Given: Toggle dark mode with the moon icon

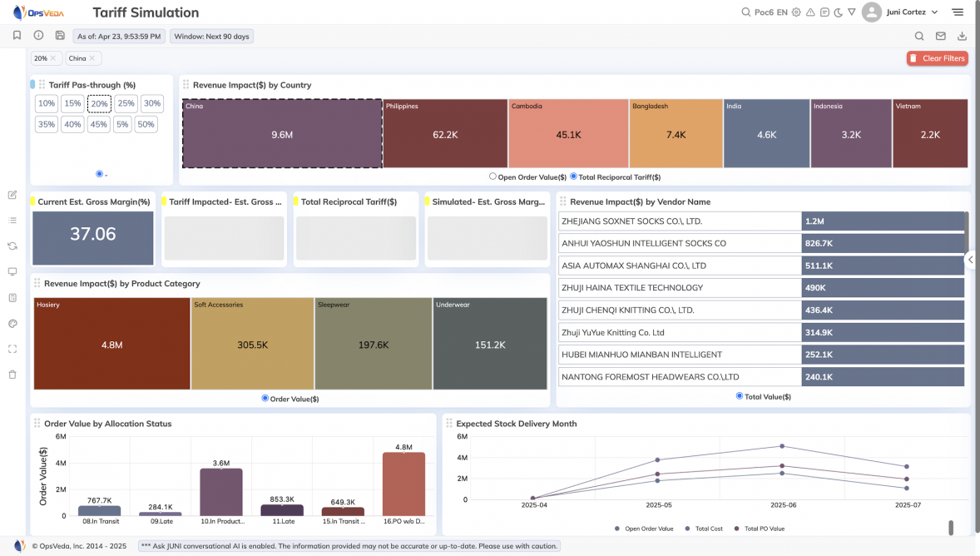Looking at the screenshot, I should coord(839,12).
